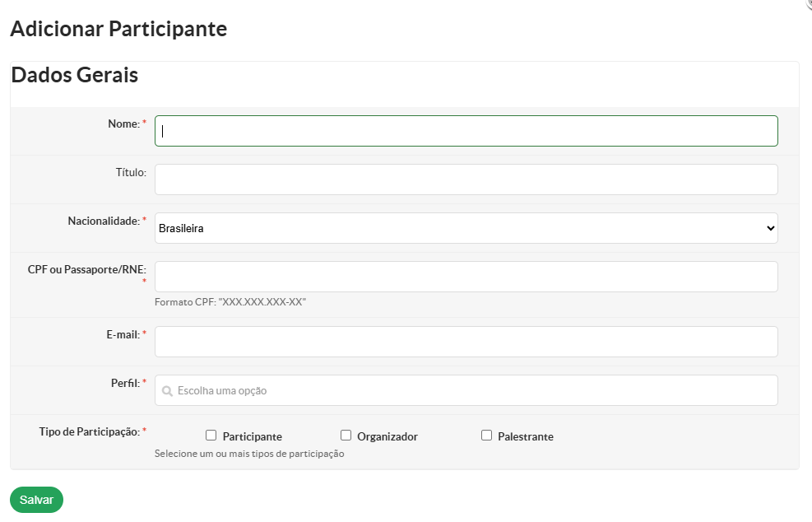Tick the Participante checkbox

point(211,436)
